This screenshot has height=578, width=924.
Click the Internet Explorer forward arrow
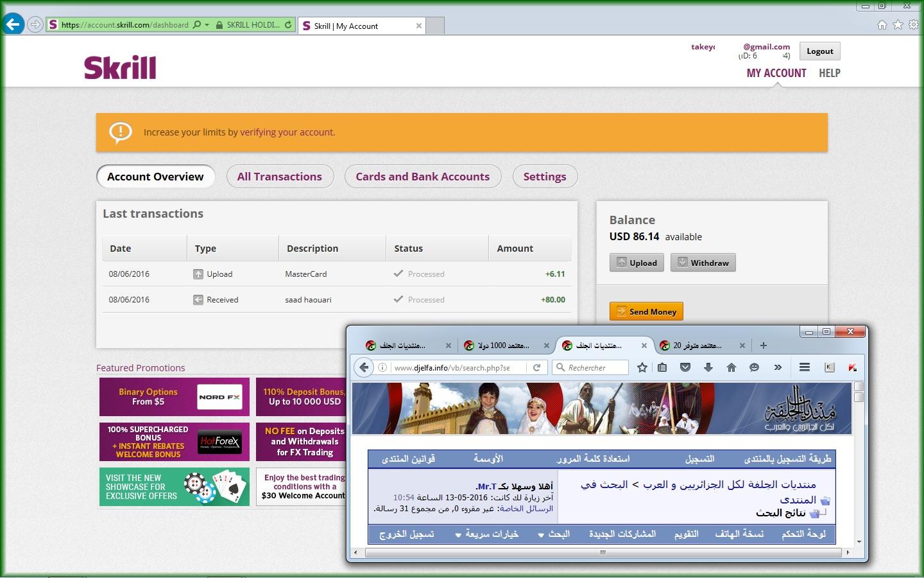pyautogui.click(x=35, y=25)
